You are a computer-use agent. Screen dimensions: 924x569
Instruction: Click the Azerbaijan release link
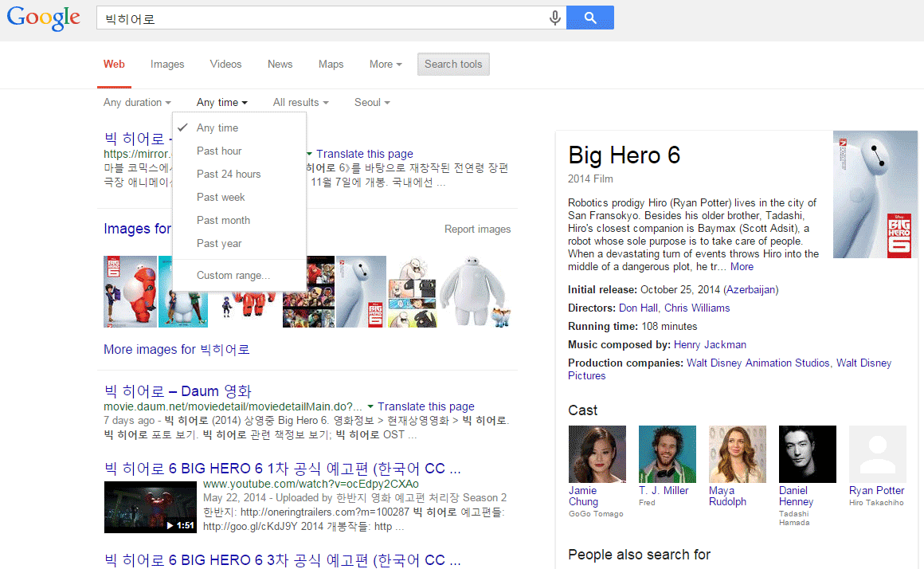tap(751, 289)
